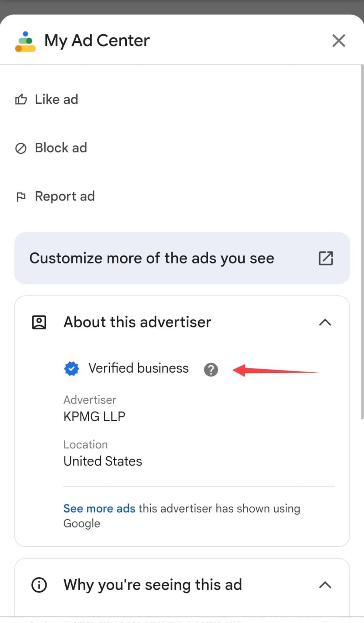Collapse the About this advertiser section
This screenshot has width=364, height=623.
click(x=325, y=322)
